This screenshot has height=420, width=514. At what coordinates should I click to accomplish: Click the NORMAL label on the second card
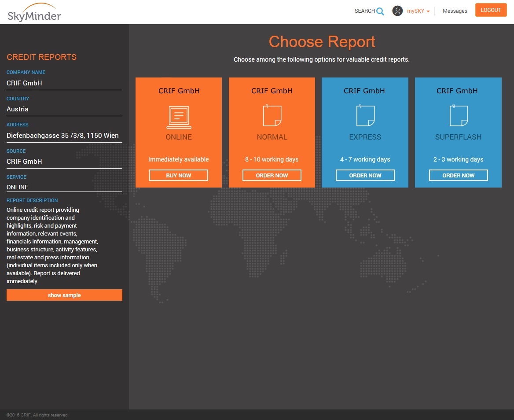(x=272, y=137)
